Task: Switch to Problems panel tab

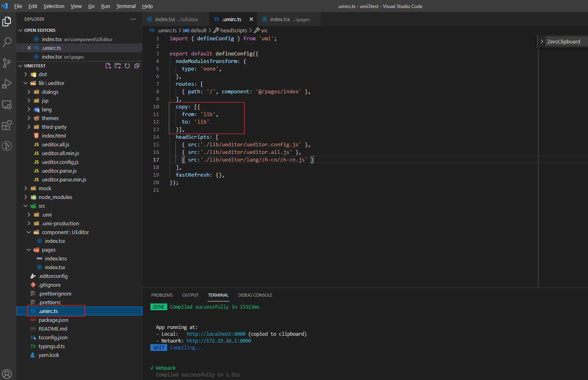Action: point(162,295)
